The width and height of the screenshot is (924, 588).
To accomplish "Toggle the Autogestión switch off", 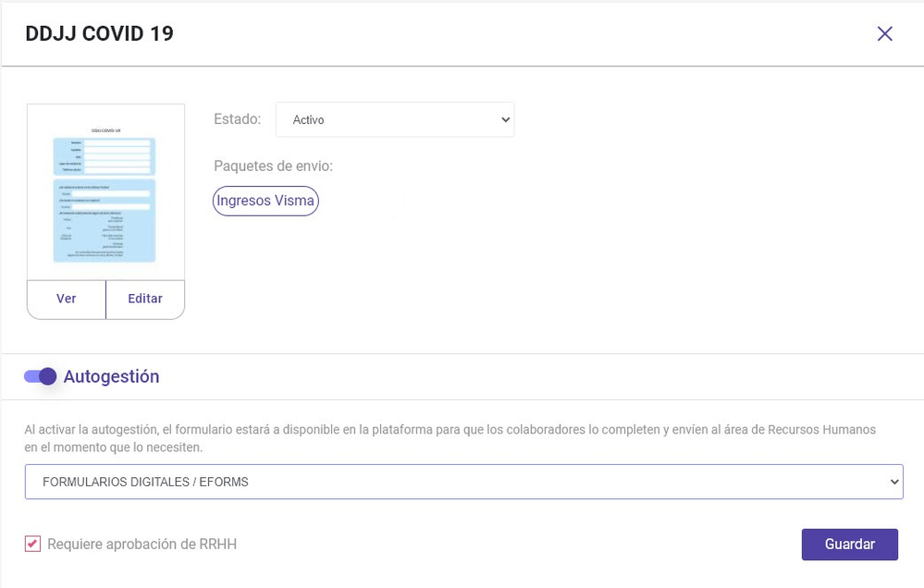I will pos(40,376).
